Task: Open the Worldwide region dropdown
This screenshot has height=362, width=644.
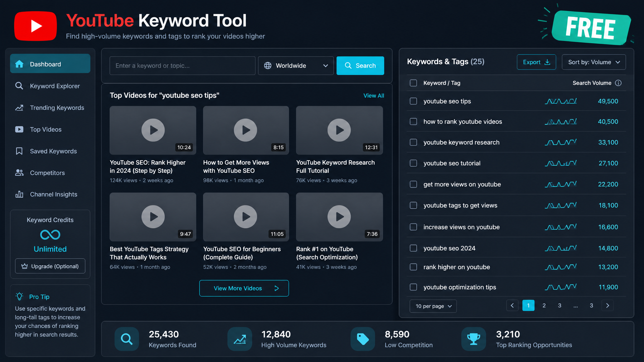Action: pos(296,66)
